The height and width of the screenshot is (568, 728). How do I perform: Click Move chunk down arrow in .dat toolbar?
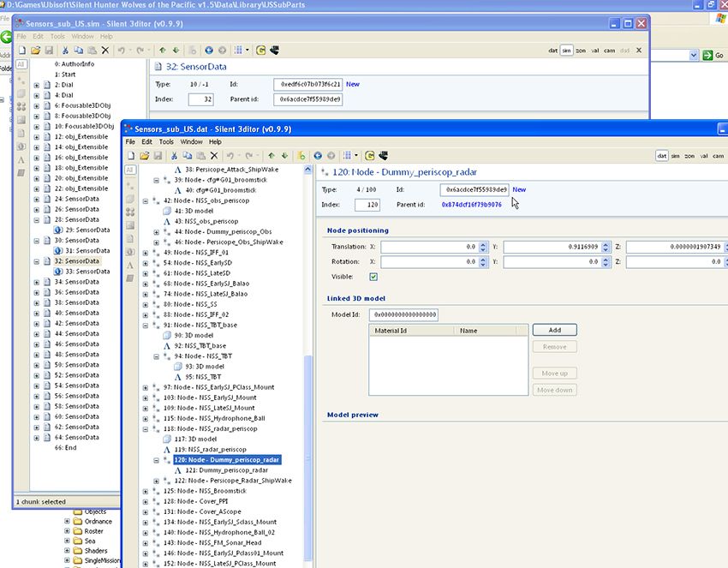(284, 156)
